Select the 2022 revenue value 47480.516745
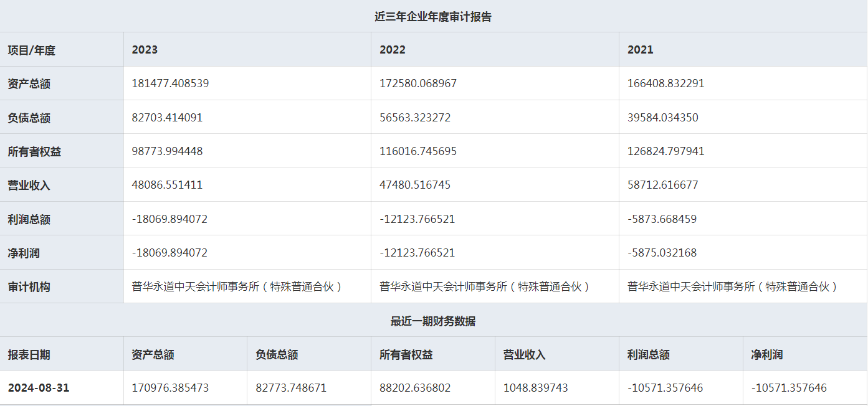This screenshot has width=868, height=406. [x=415, y=185]
